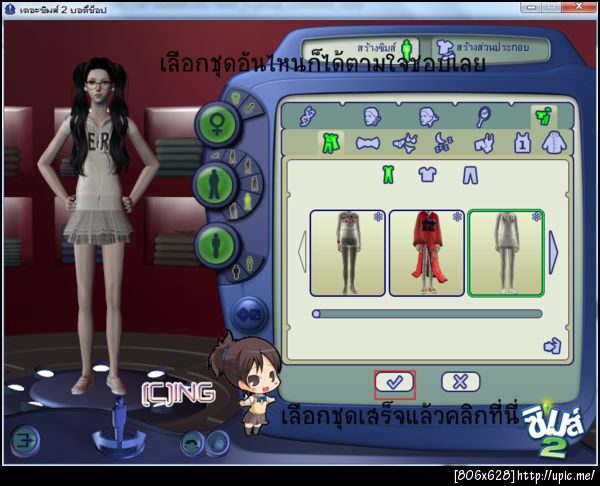Viewport: 600px width, 486px height.
Task: Open the green clothing tab
Action: pyautogui.click(x=544, y=117)
